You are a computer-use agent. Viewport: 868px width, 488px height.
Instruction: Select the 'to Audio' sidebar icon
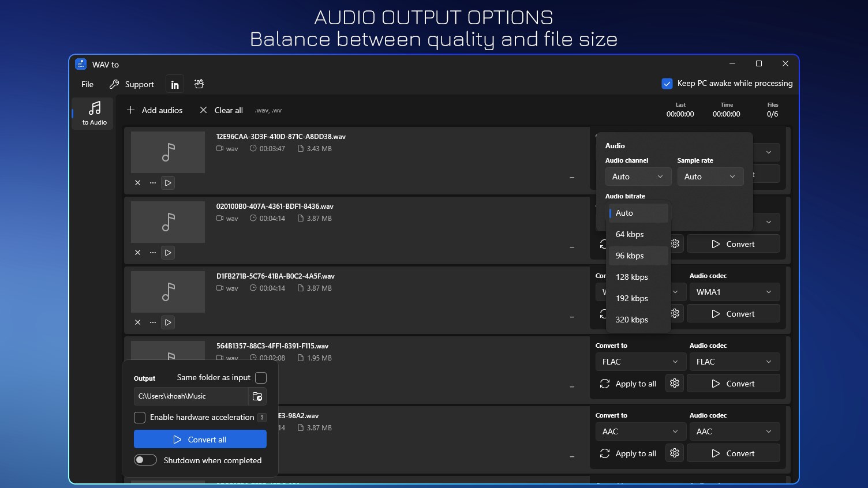[x=93, y=113]
